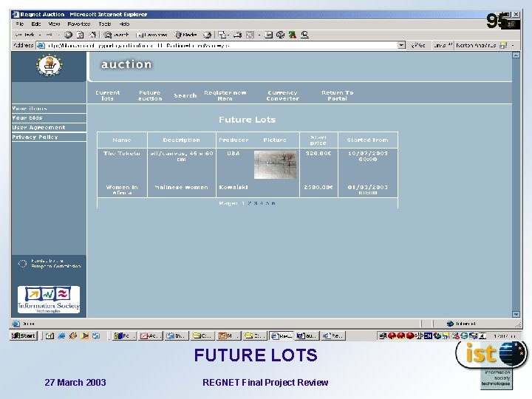The image size is (532, 399).
Task: Click the 'Women in Africa' lot name
Action: (122, 190)
